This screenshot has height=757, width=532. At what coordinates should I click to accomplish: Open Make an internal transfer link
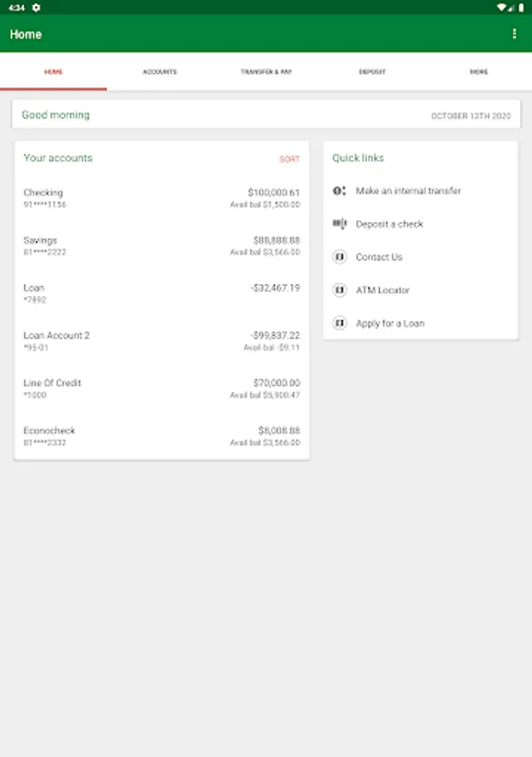click(408, 191)
